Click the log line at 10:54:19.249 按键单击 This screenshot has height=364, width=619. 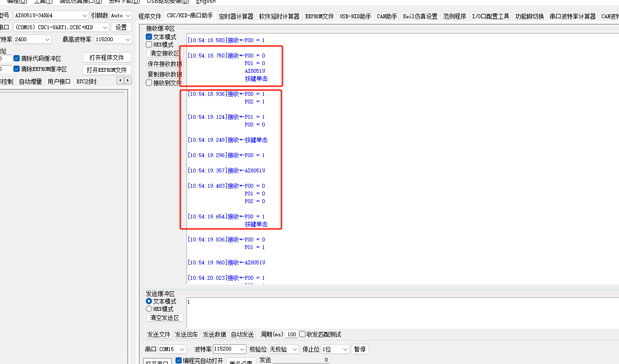click(x=228, y=140)
